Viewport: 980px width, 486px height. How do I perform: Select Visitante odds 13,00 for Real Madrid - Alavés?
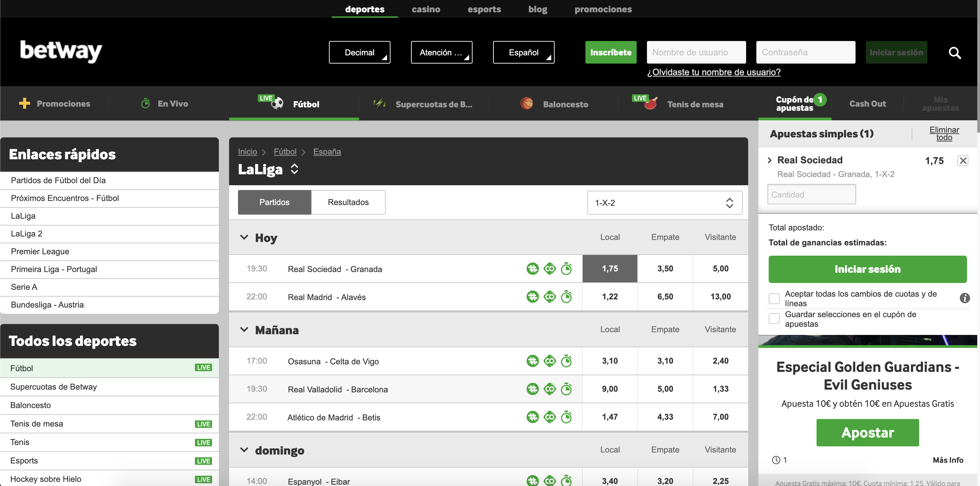(x=720, y=297)
